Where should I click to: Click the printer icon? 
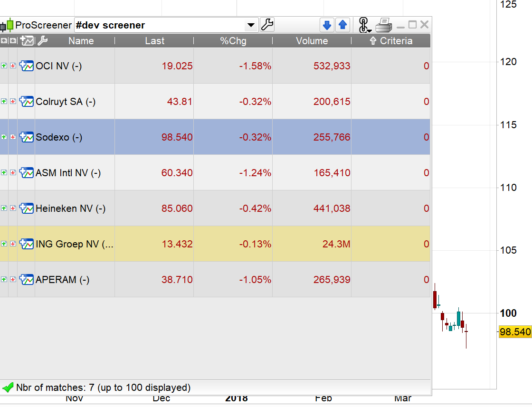point(383,25)
